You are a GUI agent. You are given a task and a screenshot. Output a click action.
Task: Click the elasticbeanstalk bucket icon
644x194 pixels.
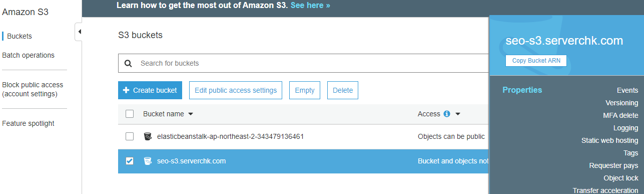[x=148, y=136]
